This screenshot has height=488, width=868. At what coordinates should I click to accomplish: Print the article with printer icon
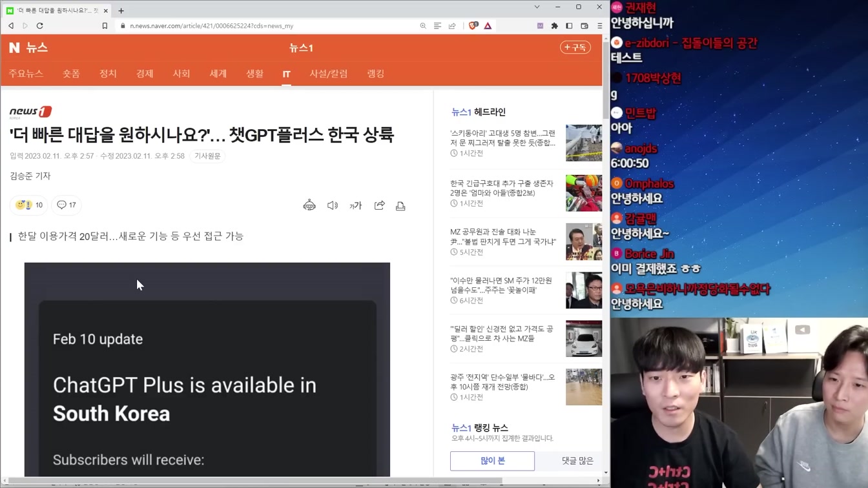(x=400, y=205)
